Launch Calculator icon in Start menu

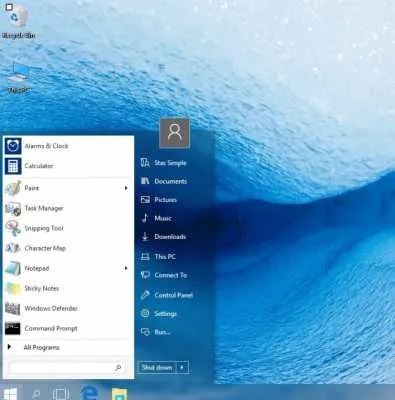coord(13,166)
